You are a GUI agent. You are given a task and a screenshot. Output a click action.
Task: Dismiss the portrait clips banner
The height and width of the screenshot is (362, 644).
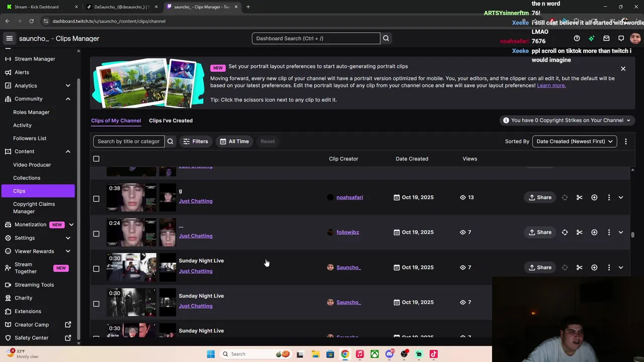pyautogui.click(x=623, y=68)
